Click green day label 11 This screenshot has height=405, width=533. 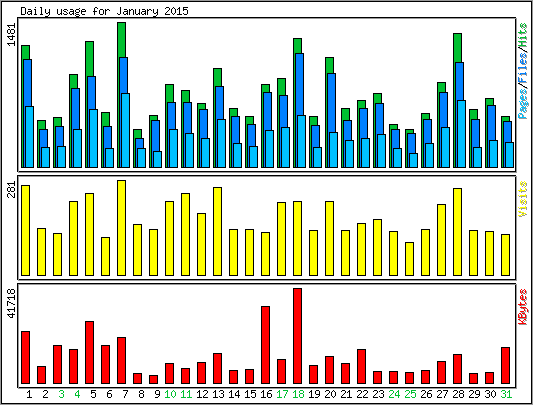point(186,394)
